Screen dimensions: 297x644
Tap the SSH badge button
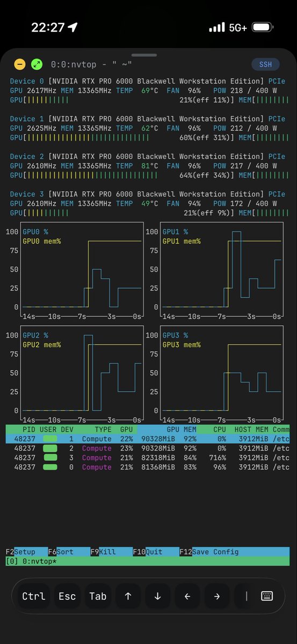coord(265,64)
